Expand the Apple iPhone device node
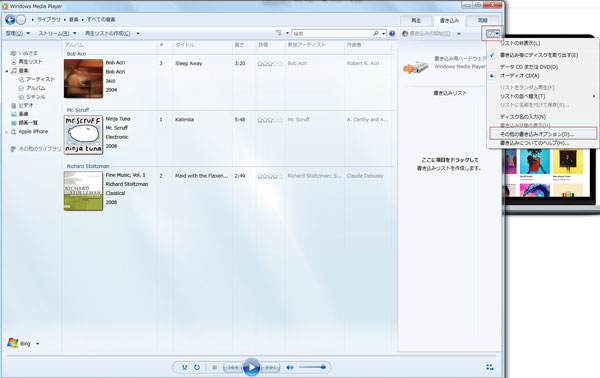 pyautogui.click(x=7, y=132)
